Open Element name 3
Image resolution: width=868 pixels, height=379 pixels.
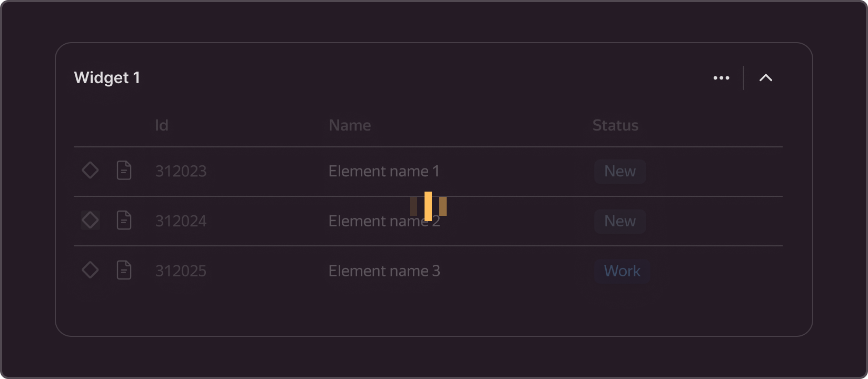point(384,271)
